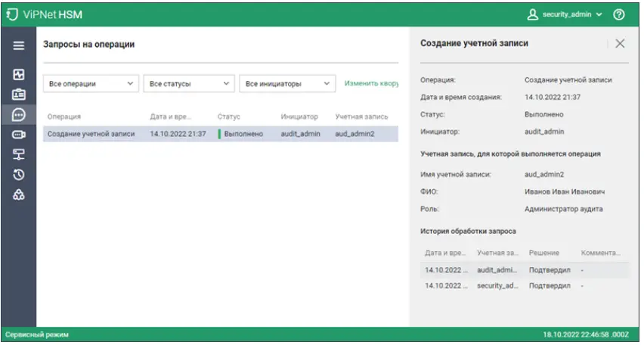Select the operation requests speech bubble icon
Screen dimensions: 644x345
[19, 115]
